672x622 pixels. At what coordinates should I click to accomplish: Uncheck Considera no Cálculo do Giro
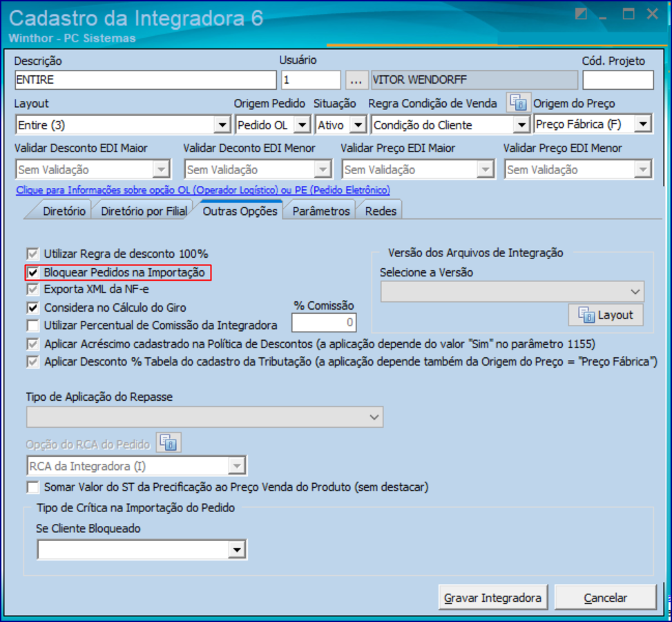point(32,308)
